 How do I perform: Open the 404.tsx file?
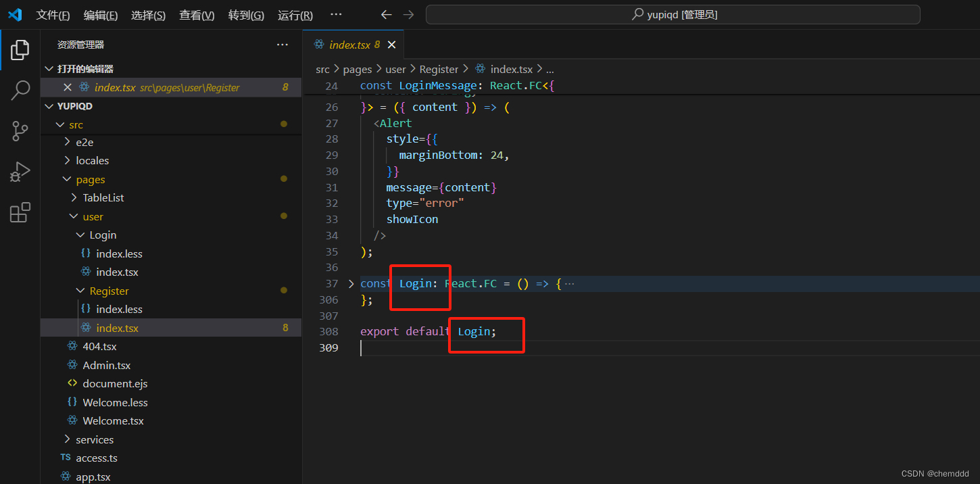click(x=99, y=346)
